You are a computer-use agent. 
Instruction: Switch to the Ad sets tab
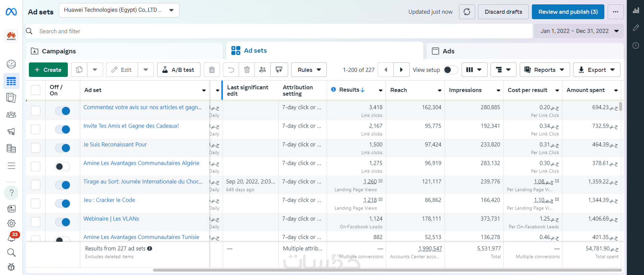325,51
